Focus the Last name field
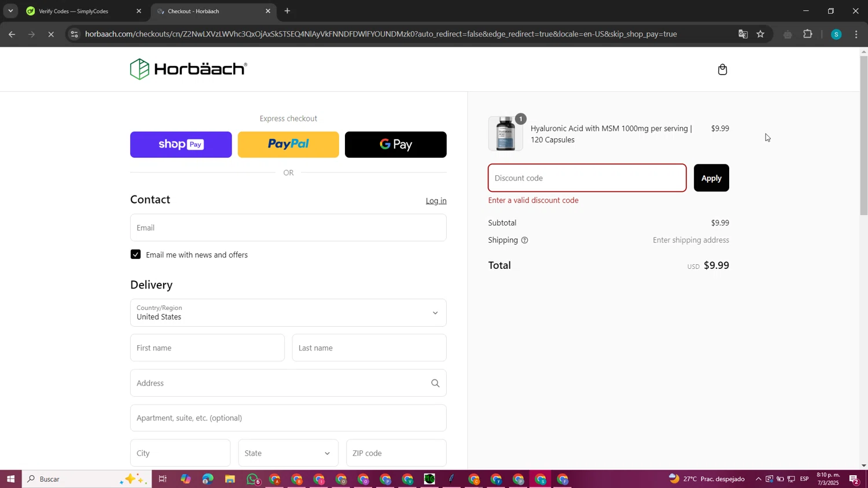868x488 pixels. (x=369, y=348)
